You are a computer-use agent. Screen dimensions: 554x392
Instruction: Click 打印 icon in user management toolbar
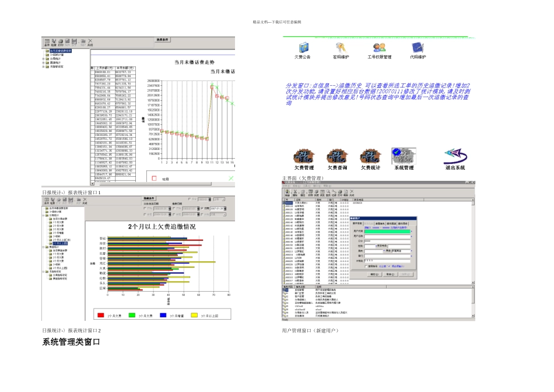point(340,192)
